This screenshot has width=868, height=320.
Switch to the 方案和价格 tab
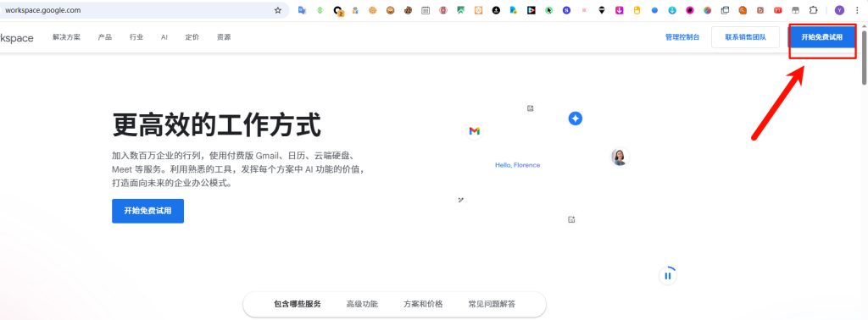(423, 304)
